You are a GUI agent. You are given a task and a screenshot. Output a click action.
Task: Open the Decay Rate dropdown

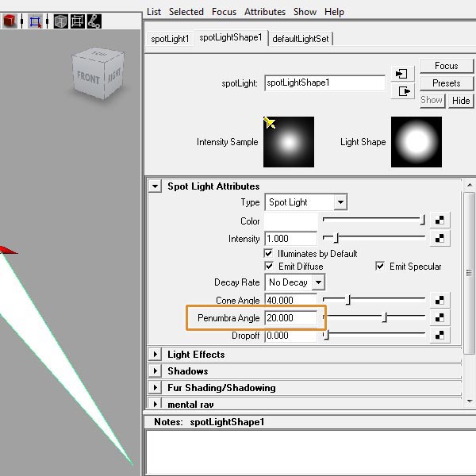pos(295,282)
